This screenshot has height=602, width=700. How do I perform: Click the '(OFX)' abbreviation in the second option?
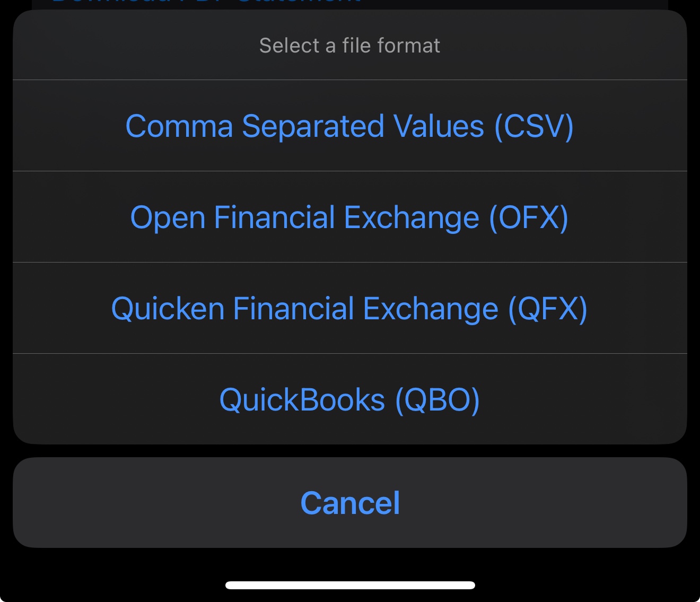click(x=529, y=217)
